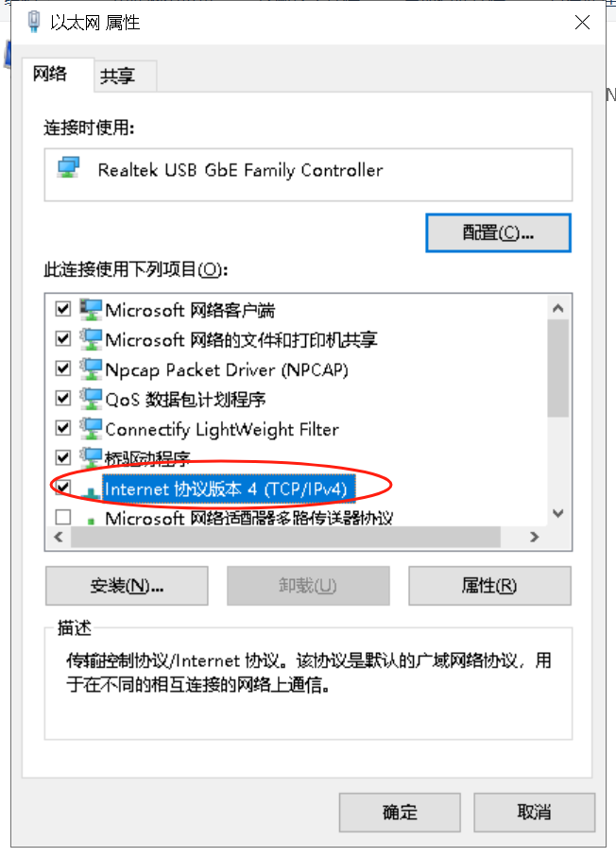Click the 属性(R) button

point(489,586)
